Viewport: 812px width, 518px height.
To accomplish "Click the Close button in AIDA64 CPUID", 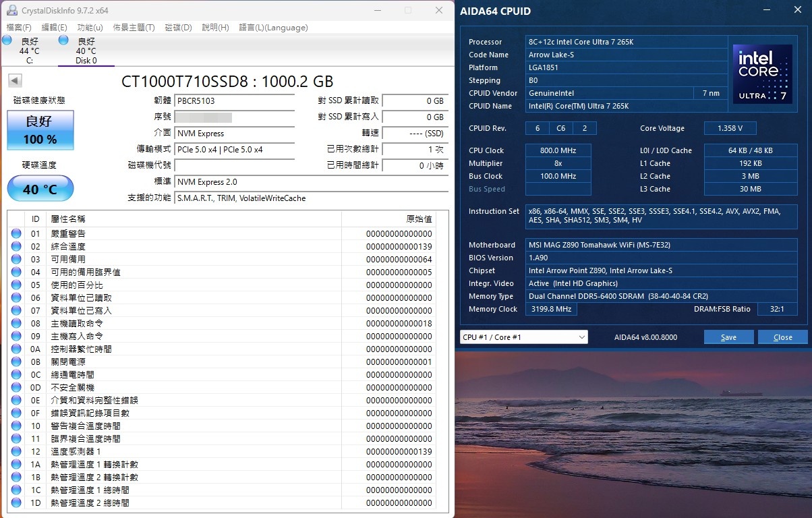I will click(x=782, y=337).
